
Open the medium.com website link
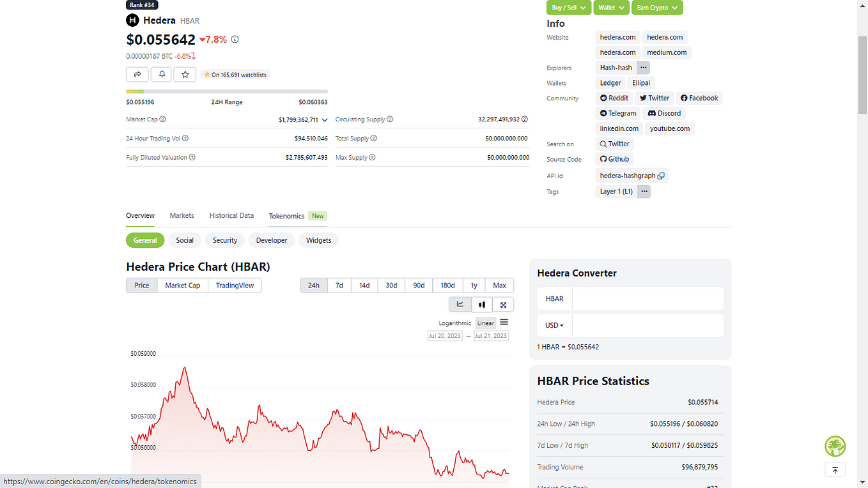click(667, 52)
